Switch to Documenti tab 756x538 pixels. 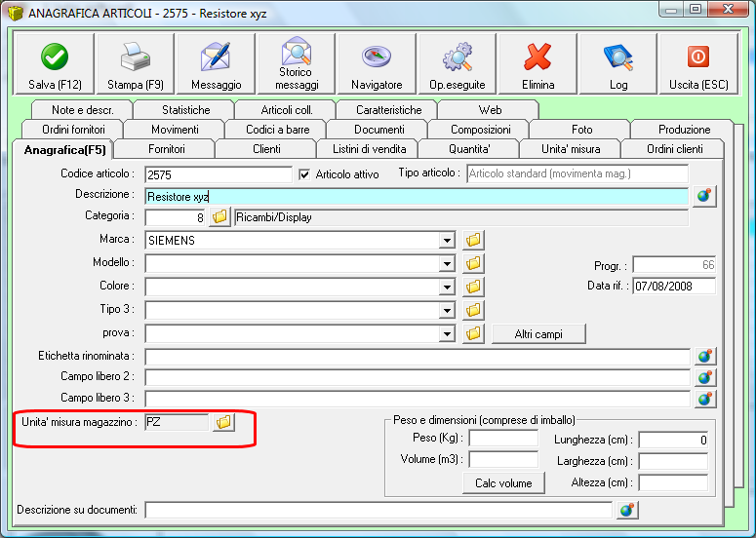[x=378, y=130]
